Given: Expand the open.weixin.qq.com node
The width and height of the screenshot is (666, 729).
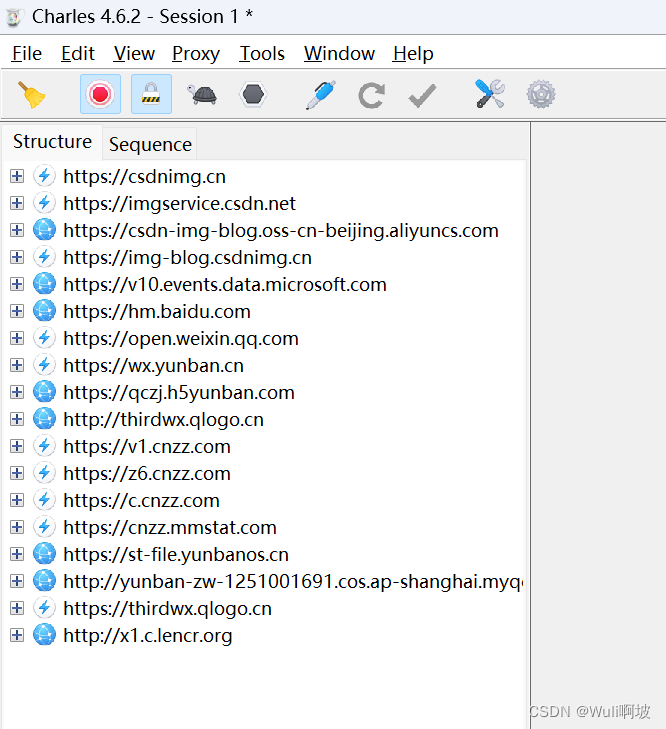Looking at the screenshot, I should click(x=17, y=338).
